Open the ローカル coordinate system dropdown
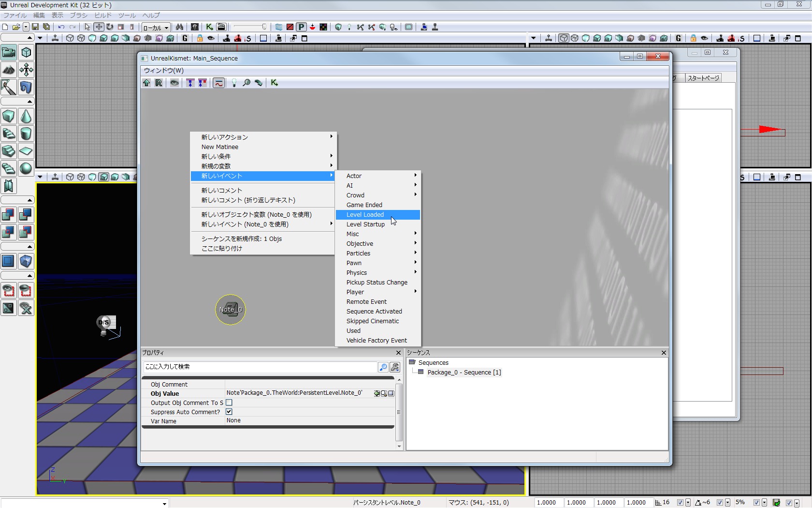Viewport: 812px width, 508px height. pyautogui.click(x=156, y=28)
